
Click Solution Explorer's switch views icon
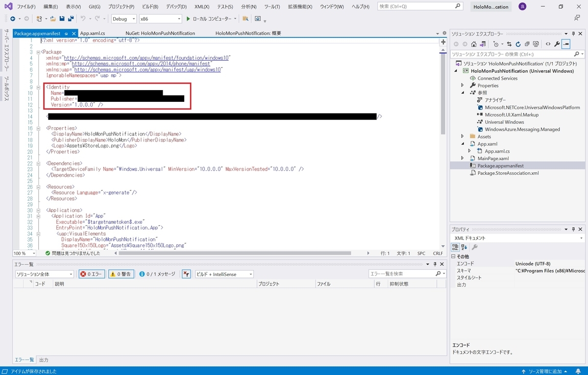click(x=483, y=44)
